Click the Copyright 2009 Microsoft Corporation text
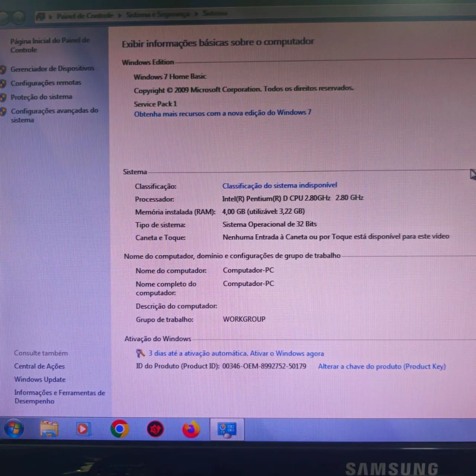Screen dimensions: 476x476 (244, 89)
